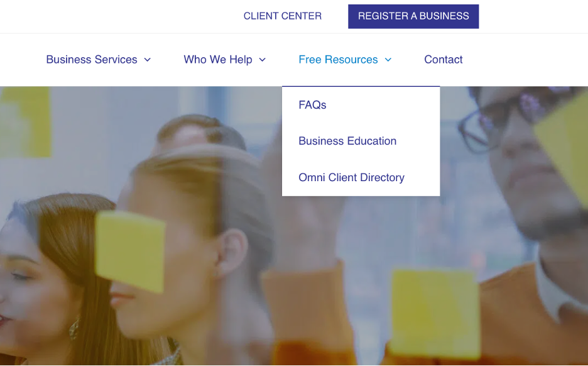
Task: Open the Client Center link
Action: click(x=282, y=16)
